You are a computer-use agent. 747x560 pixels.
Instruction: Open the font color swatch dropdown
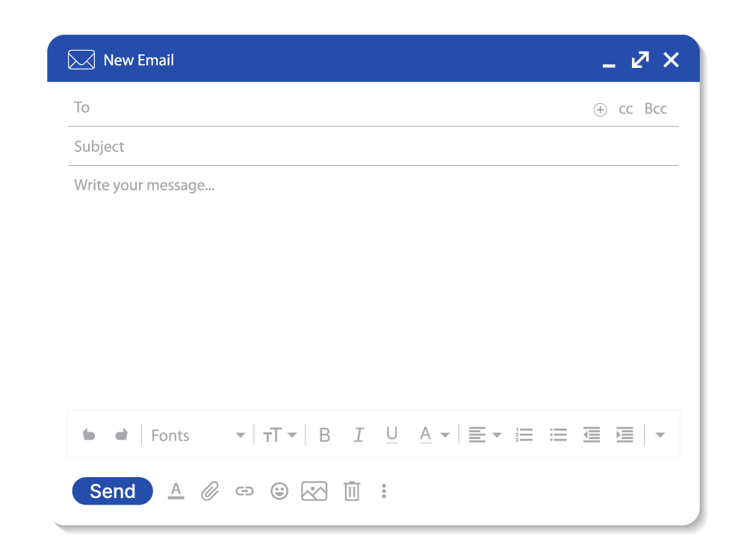point(445,435)
